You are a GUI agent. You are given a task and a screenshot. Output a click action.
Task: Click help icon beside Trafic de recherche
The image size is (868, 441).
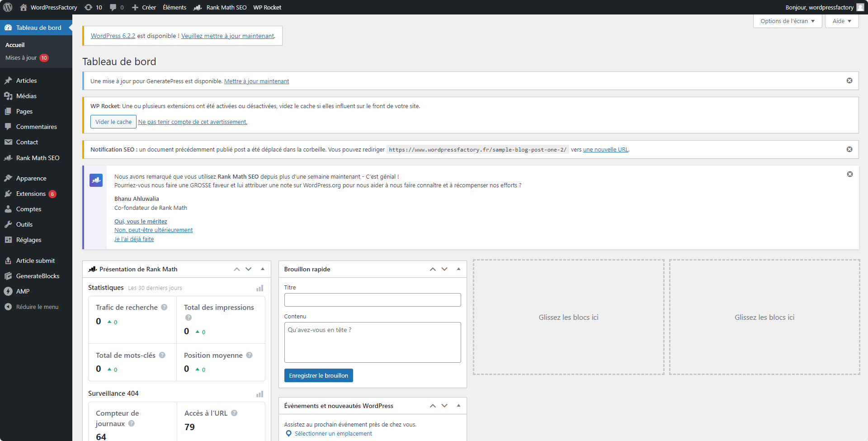[x=164, y=307]
